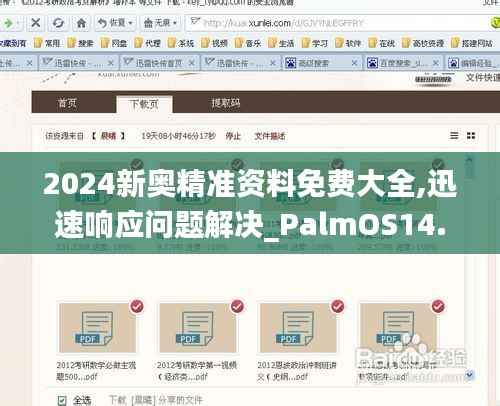Viewport: 500px width, 406px height.
Task: Switch to list view icon
Action: tap(454, 135)
